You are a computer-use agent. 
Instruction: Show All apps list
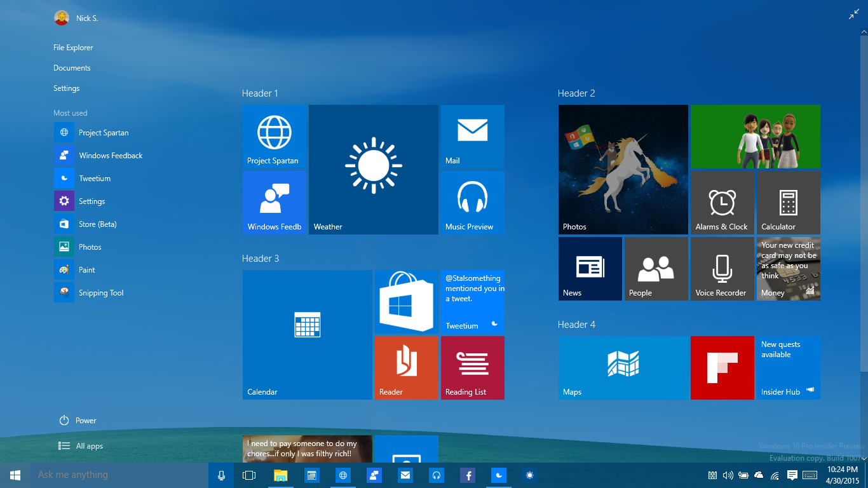[x=81, y=446]
